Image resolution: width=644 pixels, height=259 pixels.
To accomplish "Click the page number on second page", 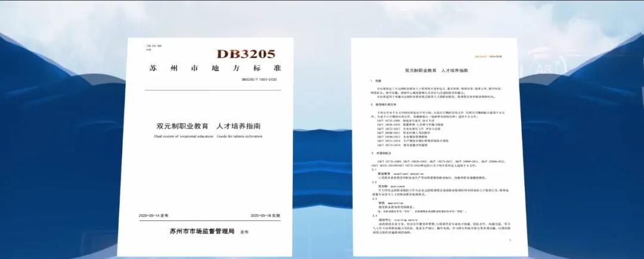I will click(x=510, y=240).
